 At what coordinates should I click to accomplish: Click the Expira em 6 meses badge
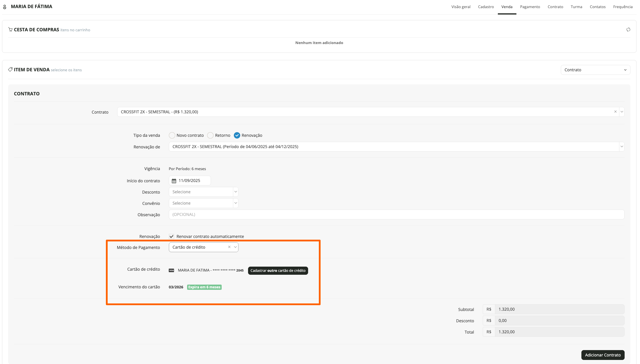click(x=204, y=287)
